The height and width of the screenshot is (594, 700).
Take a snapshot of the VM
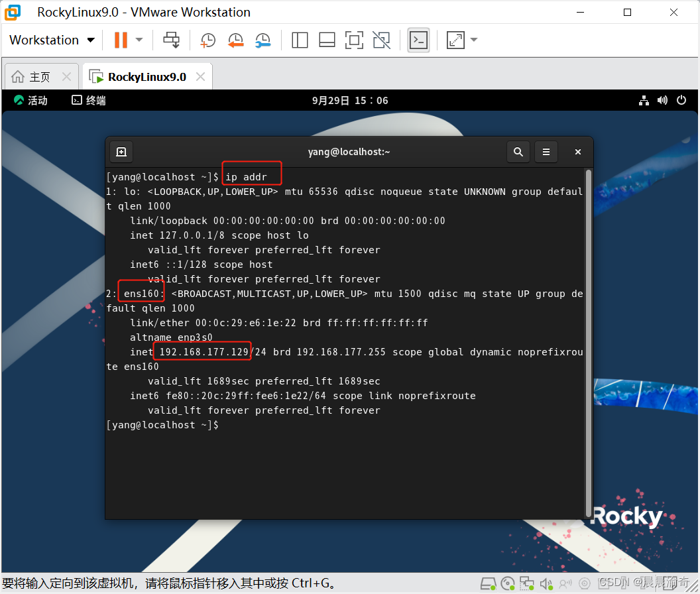208,40
